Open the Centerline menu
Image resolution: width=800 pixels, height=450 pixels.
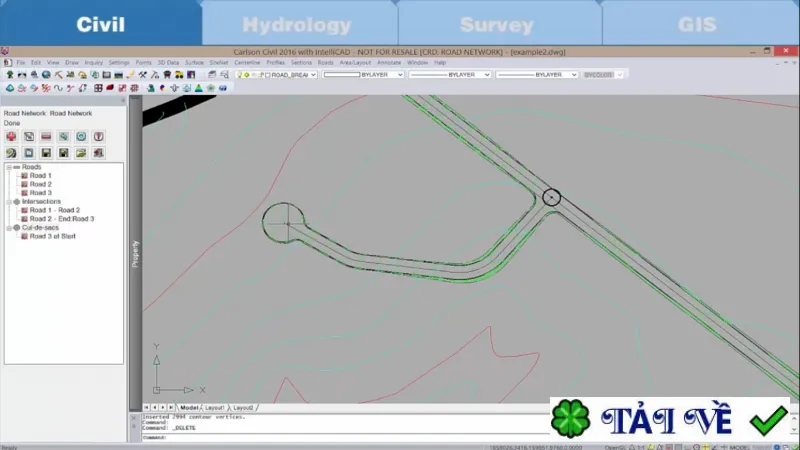click(247, 62)
